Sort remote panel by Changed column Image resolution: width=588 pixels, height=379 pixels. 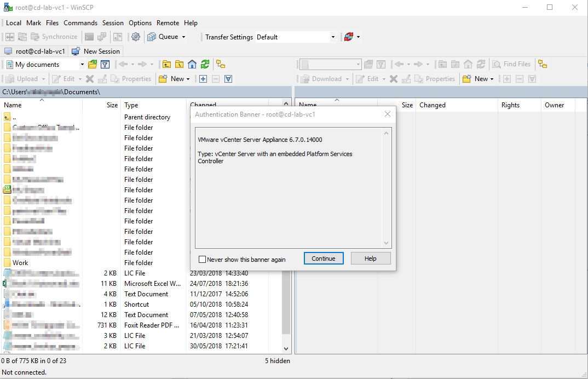click(x=457, y=105)
